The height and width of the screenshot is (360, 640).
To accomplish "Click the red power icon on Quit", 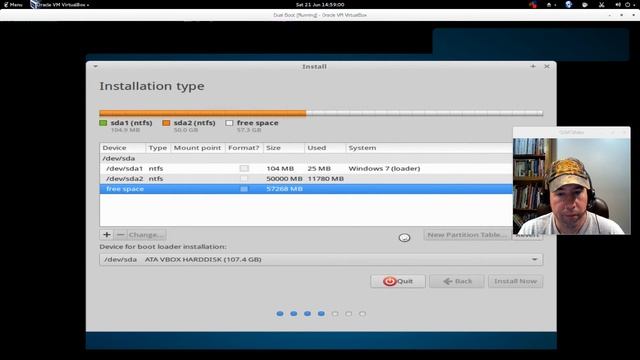I will click(x=389, y=281).
